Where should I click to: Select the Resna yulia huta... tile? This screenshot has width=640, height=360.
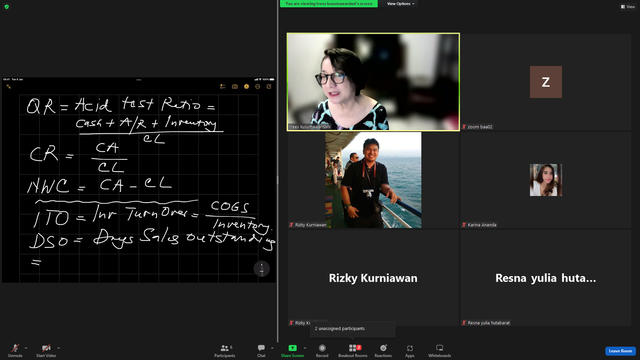point(546,278)
